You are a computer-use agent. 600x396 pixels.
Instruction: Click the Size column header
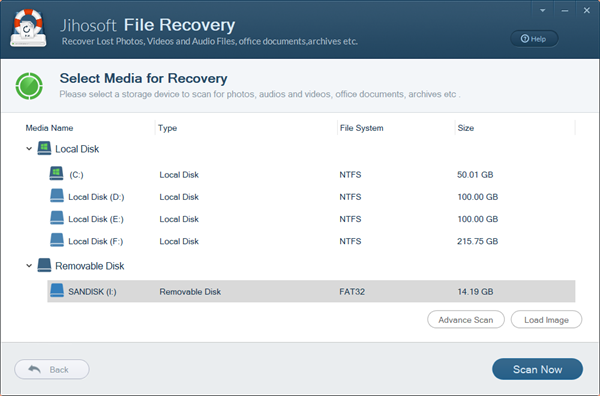[466, 128]
